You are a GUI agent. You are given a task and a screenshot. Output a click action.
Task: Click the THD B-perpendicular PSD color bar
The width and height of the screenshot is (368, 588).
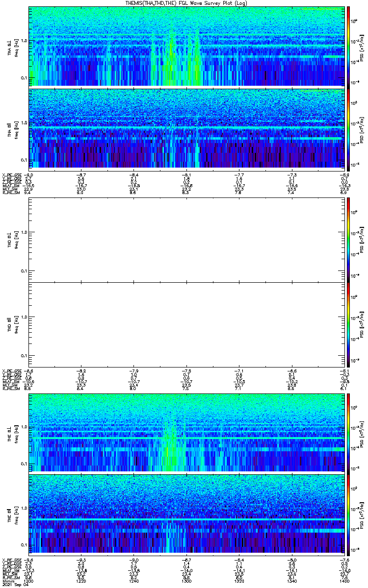[x=349, y=239]
